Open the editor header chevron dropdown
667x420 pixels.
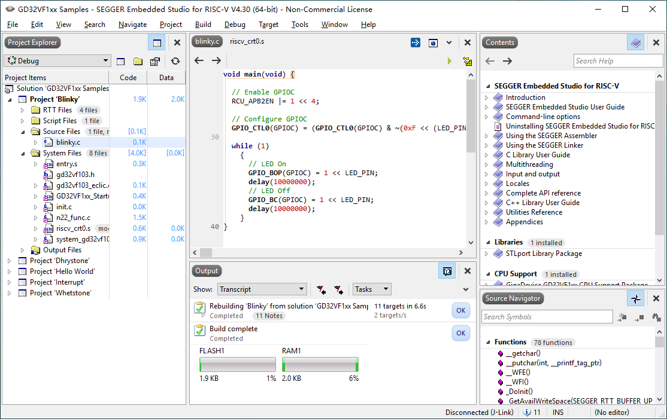449,43
